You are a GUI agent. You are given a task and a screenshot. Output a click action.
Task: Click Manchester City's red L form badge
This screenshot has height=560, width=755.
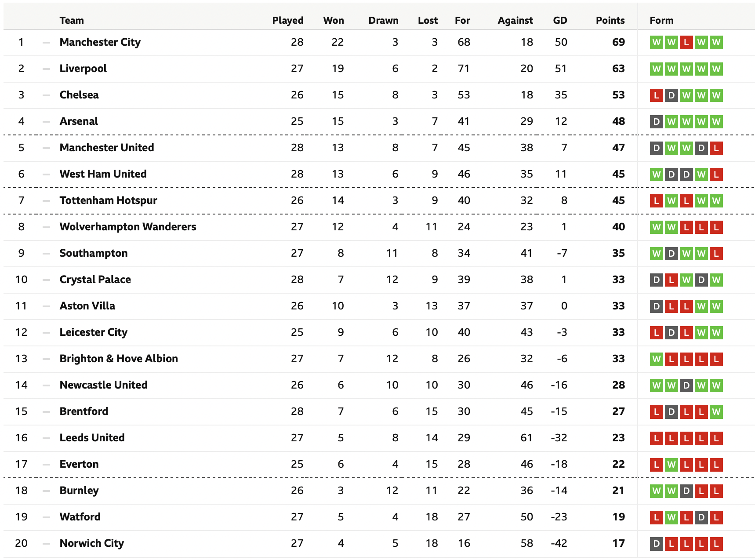tap(686, 43)
